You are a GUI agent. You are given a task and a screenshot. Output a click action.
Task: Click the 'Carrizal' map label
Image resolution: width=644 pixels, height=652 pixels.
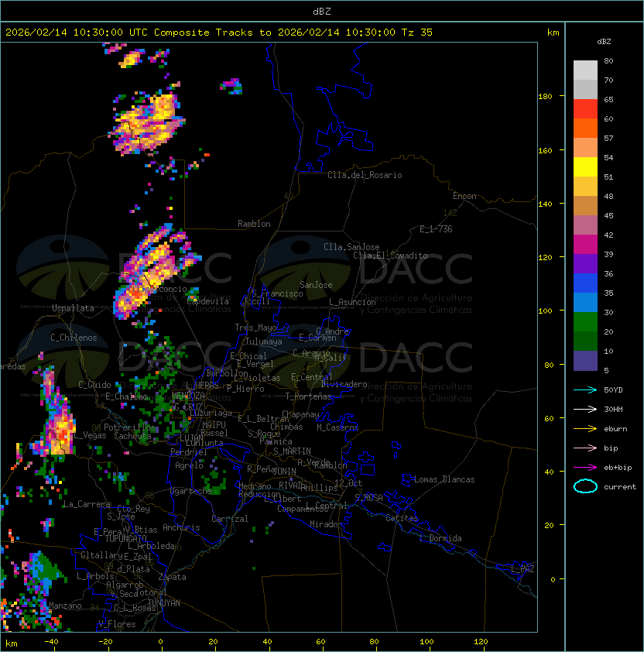click(x=230, y=519)
